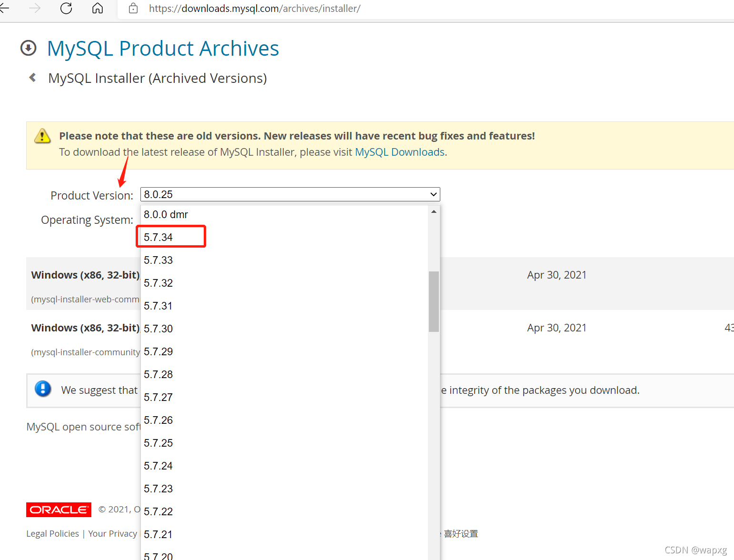Click the yellow warning triangle icon
This screenshot has width=734, height=560.
click(x=42, y=136)
